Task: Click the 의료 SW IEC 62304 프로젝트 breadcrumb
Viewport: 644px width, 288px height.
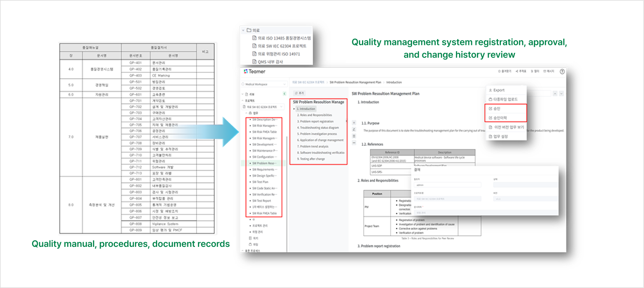Action: 308,82
